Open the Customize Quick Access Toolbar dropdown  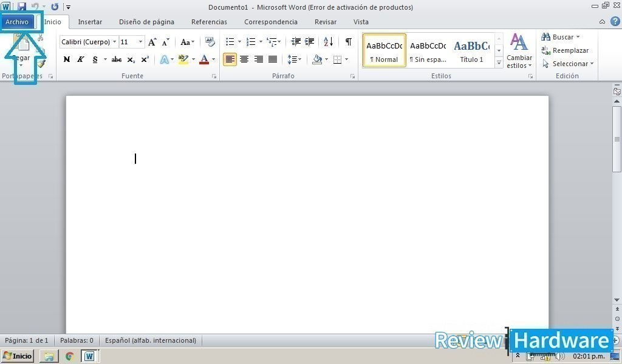click(x=68, y=7)
